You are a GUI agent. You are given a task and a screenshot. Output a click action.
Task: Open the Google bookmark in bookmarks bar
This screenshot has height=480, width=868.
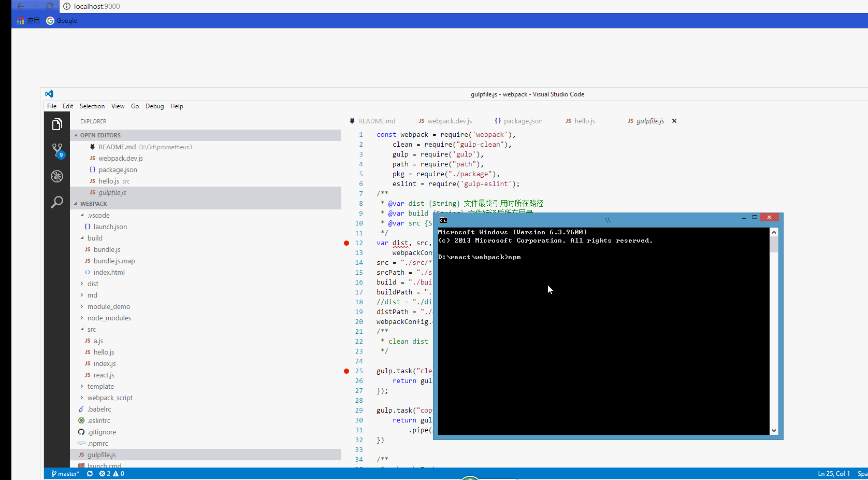pyautogui.click(x=62, y=21)
